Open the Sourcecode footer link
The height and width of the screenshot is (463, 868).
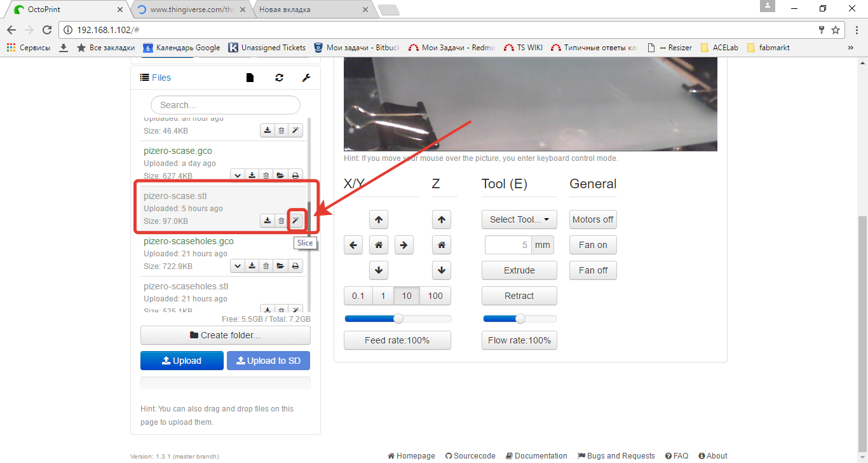(x=470, y=456)
